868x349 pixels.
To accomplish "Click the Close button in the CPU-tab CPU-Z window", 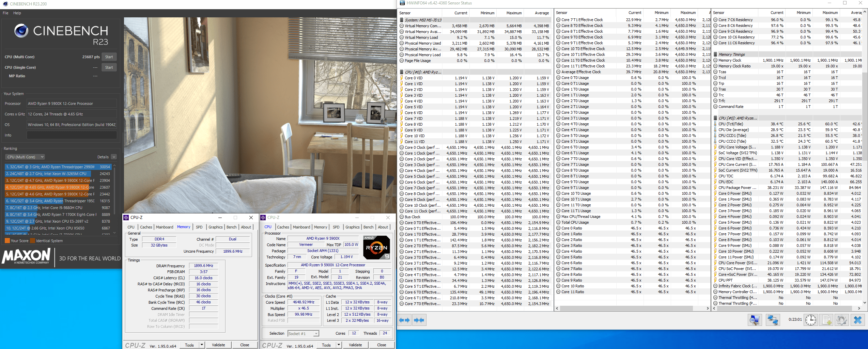I will point(382,345).
